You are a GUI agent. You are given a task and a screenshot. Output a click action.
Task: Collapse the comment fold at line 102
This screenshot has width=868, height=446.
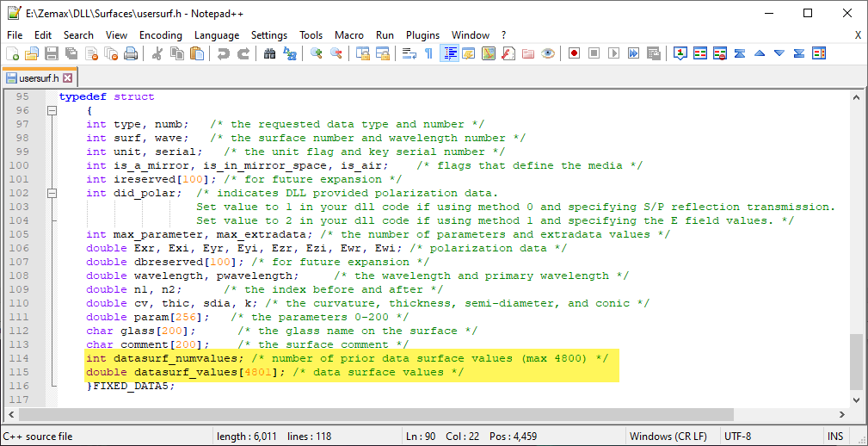coord(52,194)
